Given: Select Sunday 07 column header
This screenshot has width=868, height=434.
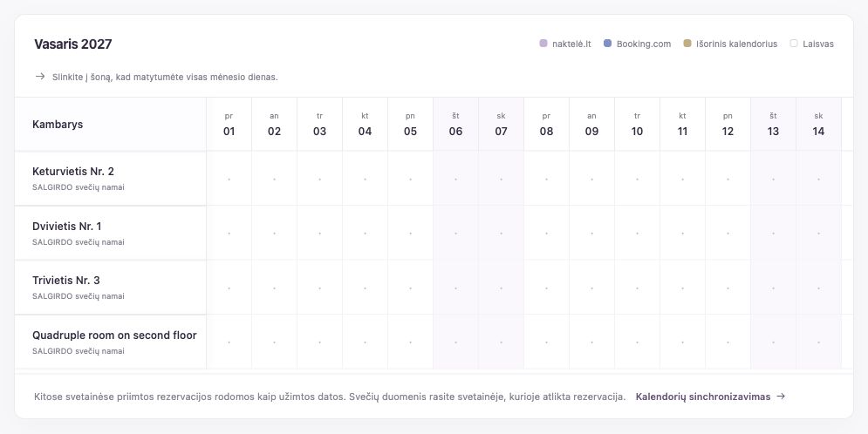Looking at the screenshot, I should [x=502, y=125].
